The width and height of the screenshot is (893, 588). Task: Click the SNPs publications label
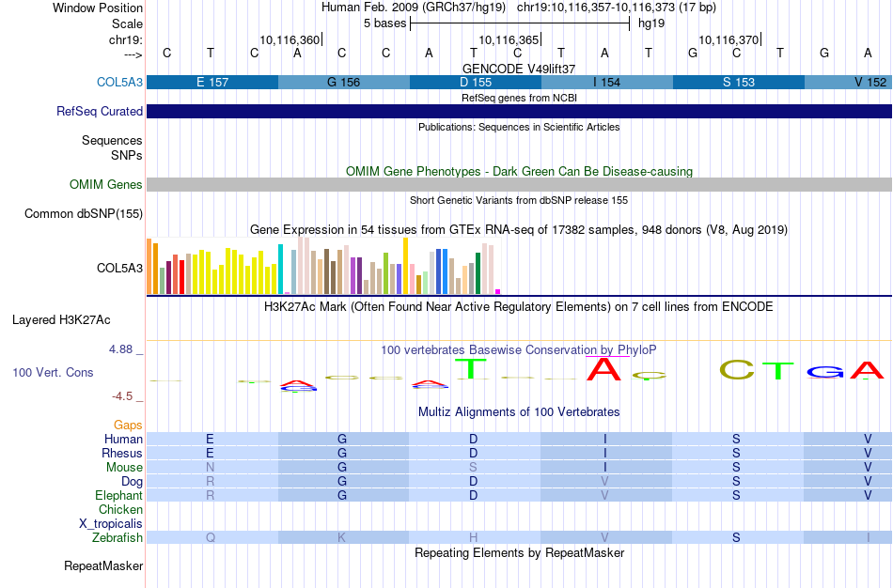point(127,155)
